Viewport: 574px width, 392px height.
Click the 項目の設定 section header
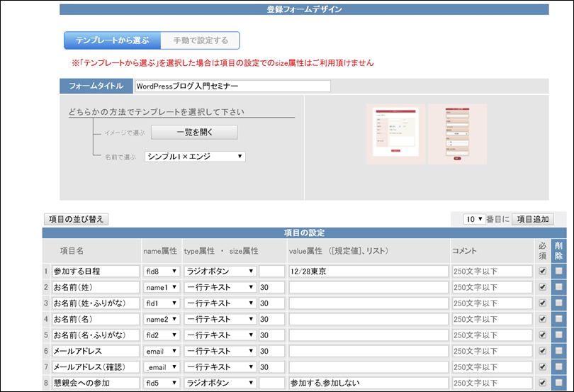pos(304,233)
